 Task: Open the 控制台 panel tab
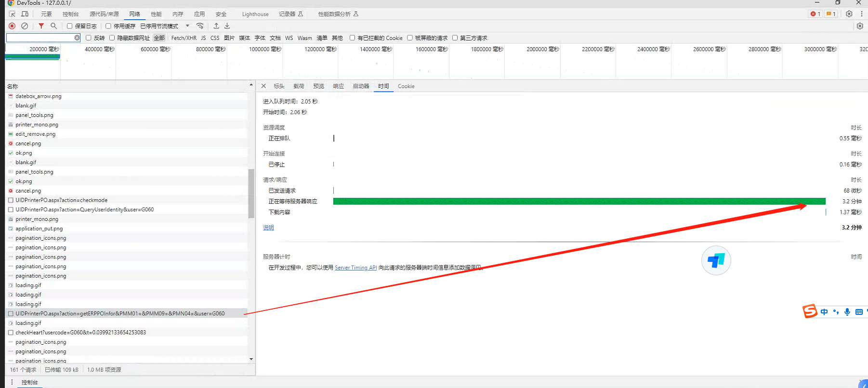(70, 14)
